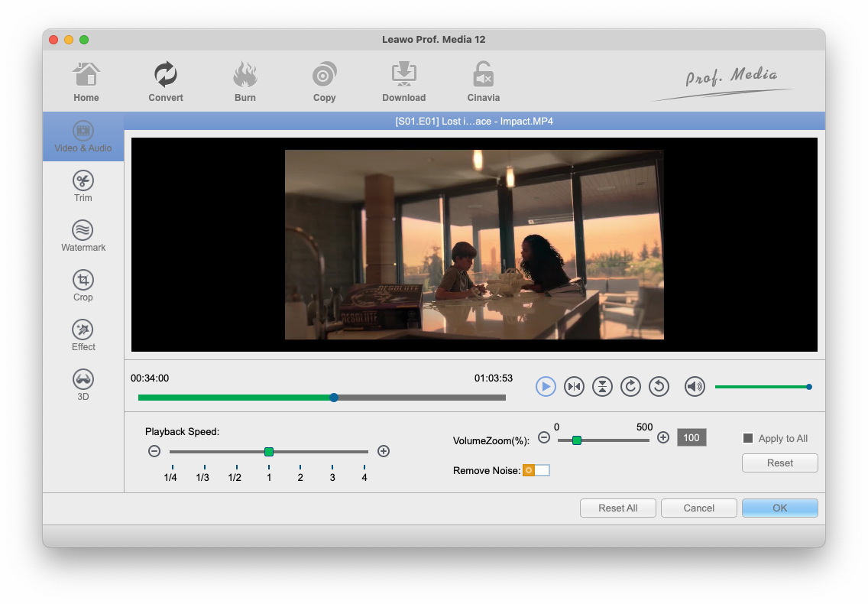The width and height of the screenshot is (868, 604).
Task: Open the 3D settings panel
Action: [x=83, y=385]
